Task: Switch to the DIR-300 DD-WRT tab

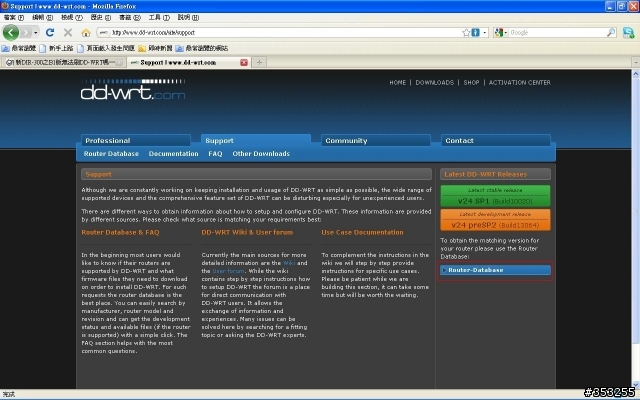Action: (63, 62)
